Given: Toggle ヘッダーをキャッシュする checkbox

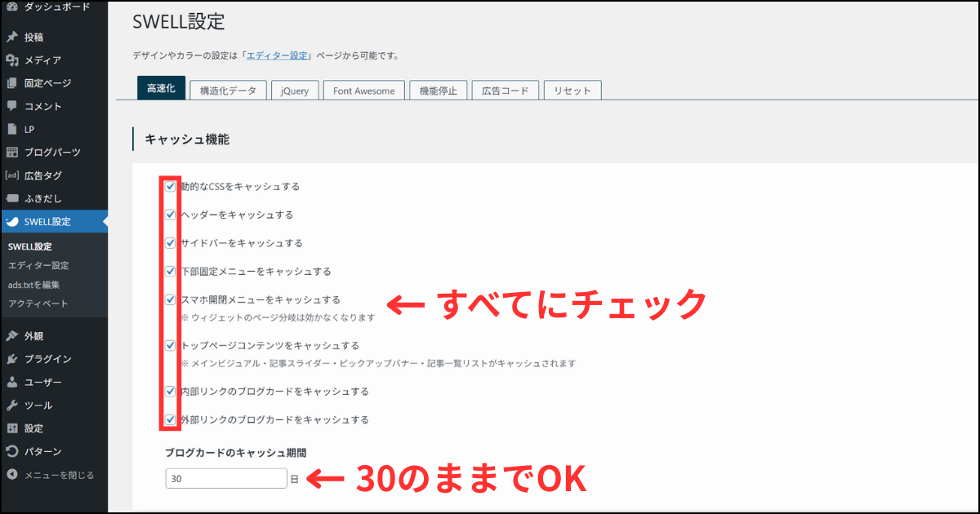Looking at the screenshot, I should tap(171, 215).
